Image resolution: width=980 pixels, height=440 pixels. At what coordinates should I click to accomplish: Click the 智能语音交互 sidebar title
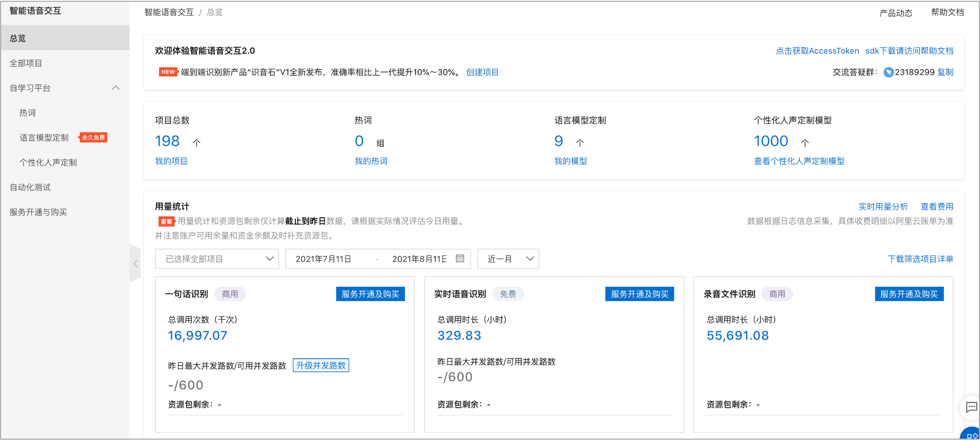[35, 11]
